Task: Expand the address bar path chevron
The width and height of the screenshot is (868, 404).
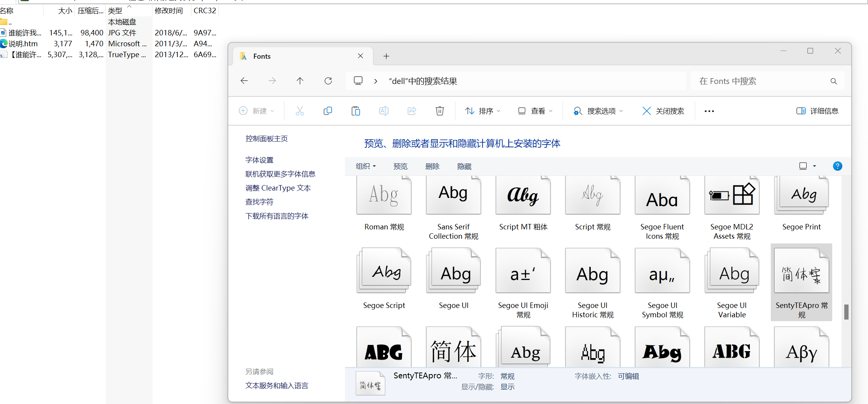Action: 376,81
